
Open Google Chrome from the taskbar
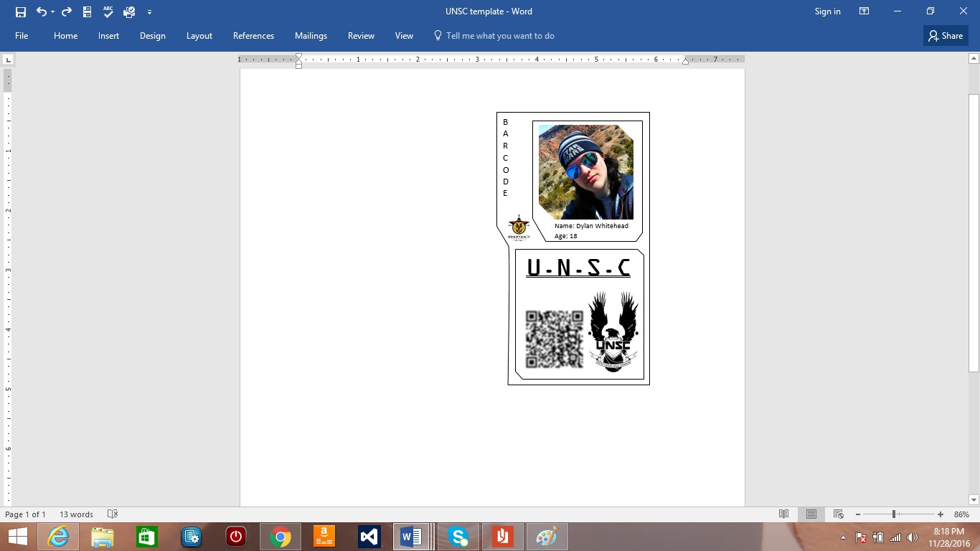click(281, 537)
